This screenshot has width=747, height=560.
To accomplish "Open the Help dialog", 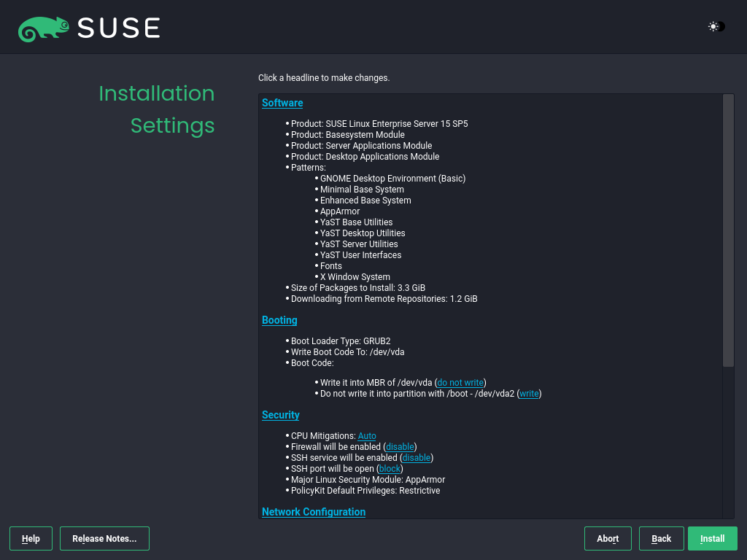I will (31, 538).
